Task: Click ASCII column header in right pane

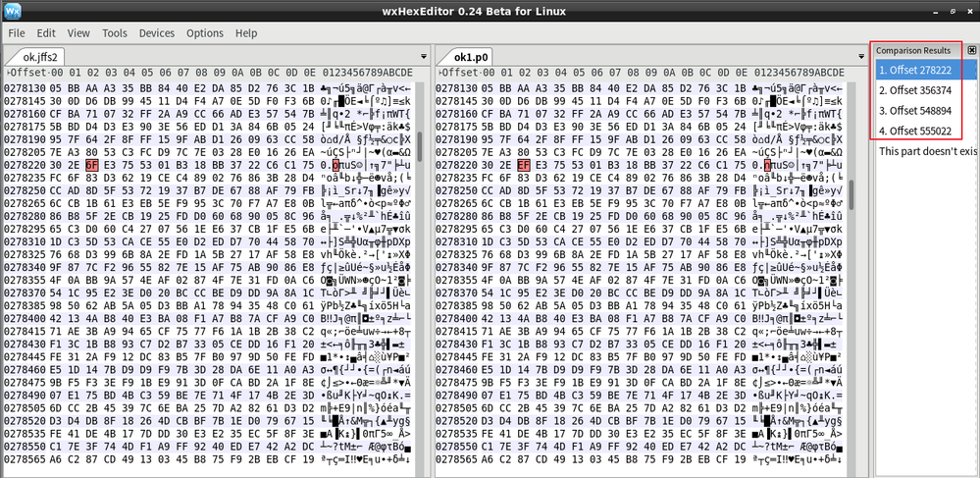Action: tap(800, 73)
